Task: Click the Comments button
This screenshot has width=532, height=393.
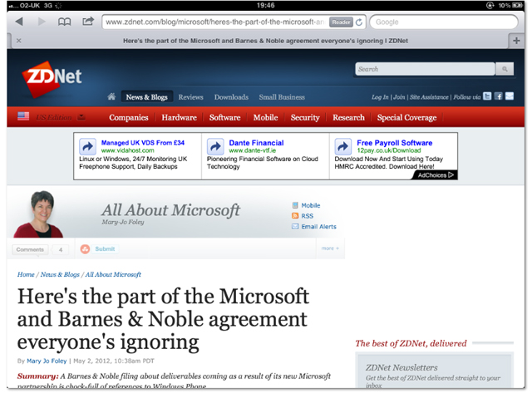Action: coord(30,249)
